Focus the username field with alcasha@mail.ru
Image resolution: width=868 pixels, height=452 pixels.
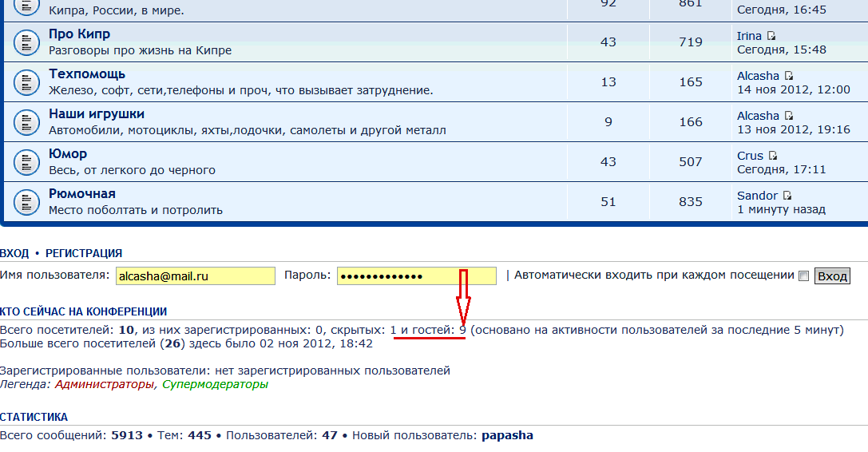(x=196, y=276)
